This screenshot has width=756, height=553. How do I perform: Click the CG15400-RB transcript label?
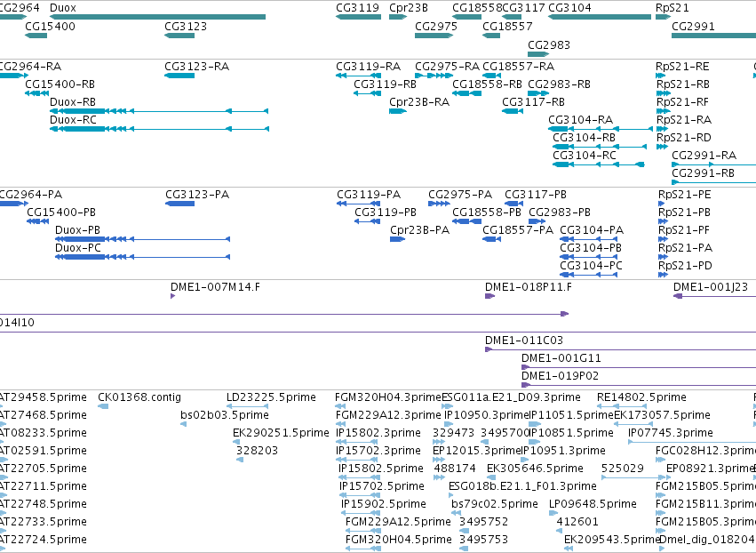coord(60,84)
